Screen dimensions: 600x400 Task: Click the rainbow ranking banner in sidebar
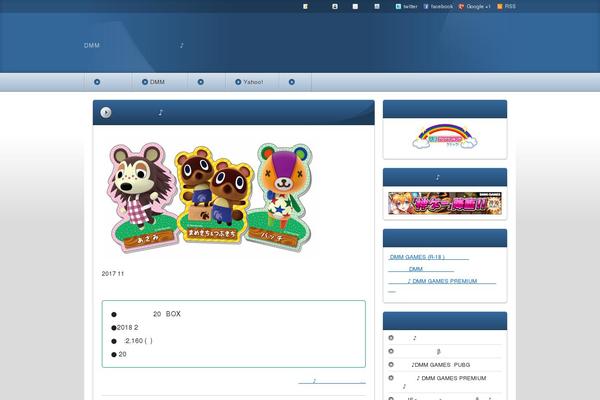coord(445,136)
